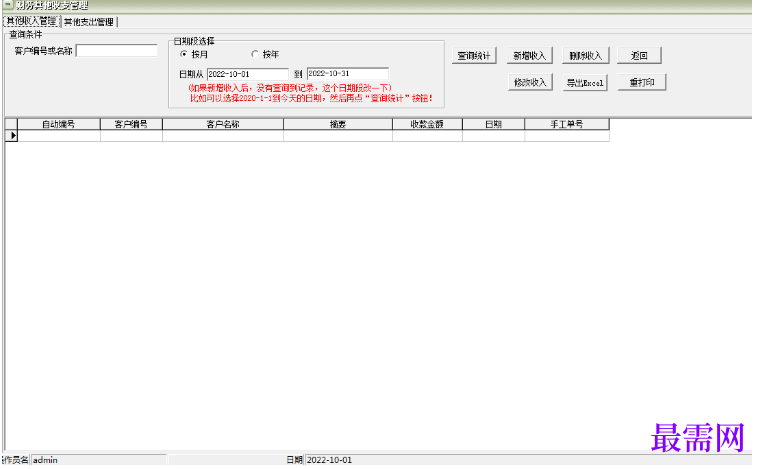Viewport: 763px width, 469px height.
Task: Click the 返回 button
Action: click(639, 55)
